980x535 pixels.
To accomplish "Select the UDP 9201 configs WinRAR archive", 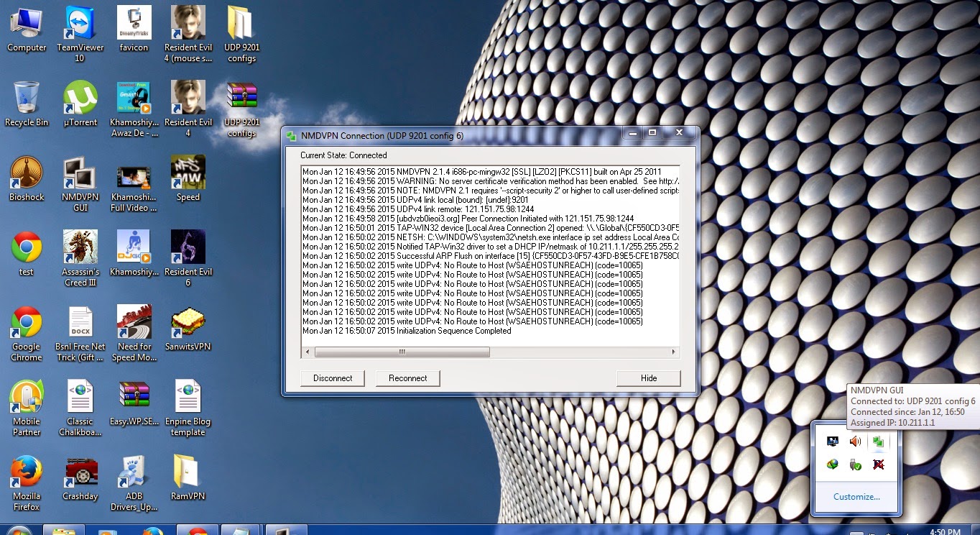I will point(242,109).
